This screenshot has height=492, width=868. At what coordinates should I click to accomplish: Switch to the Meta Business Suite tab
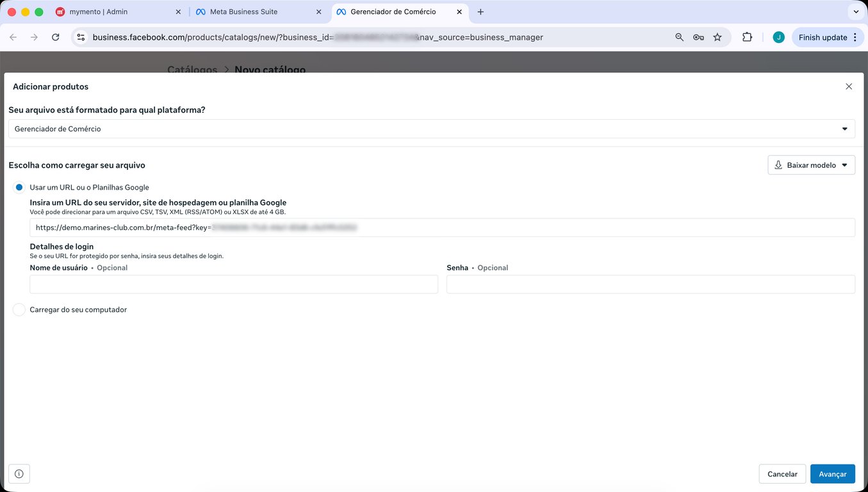point(258,12)
